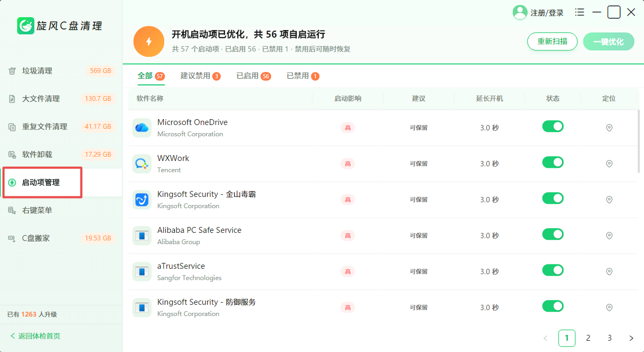Screen dimensions: 644x352
Task: Disable Alibaba PC Safe Service autostart
Action: (553, 234)
